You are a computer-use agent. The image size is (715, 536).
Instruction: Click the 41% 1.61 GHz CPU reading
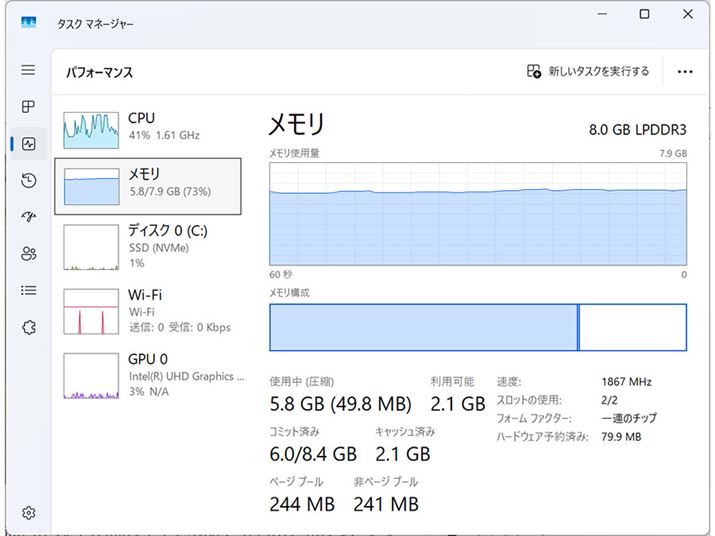pos(164,135)
